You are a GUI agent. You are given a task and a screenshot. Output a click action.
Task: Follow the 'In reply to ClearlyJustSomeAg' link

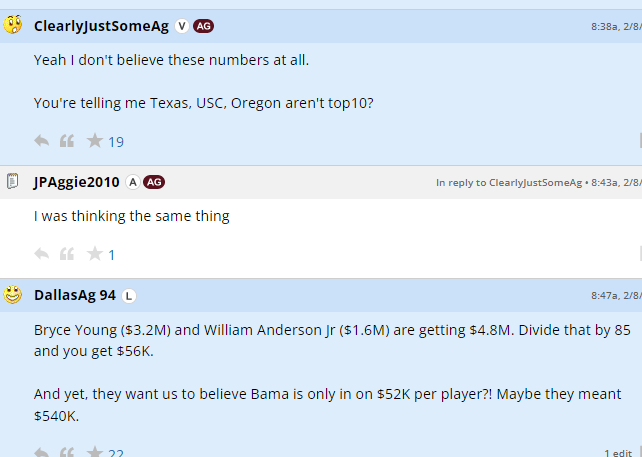pyautogui.click(x=508, y=182)
